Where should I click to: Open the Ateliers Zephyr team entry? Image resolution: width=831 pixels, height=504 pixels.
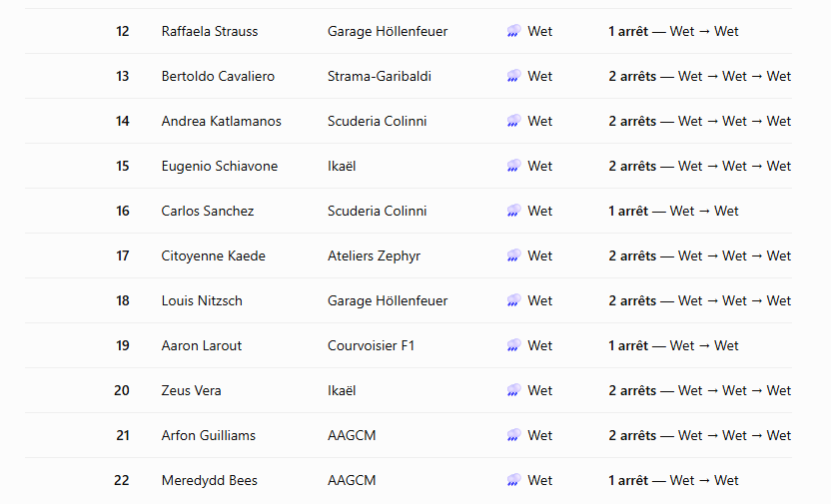(374, 256)
